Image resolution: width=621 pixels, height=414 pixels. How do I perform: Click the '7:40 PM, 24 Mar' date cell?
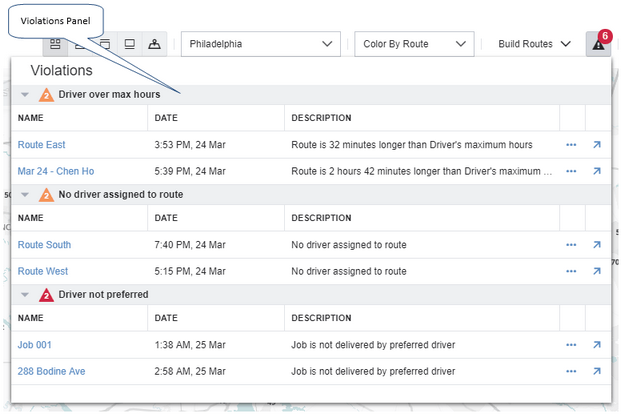tap(190, 245)
